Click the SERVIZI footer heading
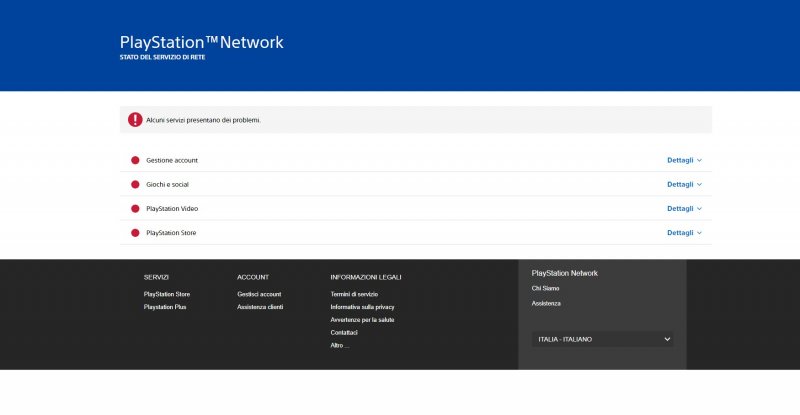800x415 pixels. [x=156, y=277]
